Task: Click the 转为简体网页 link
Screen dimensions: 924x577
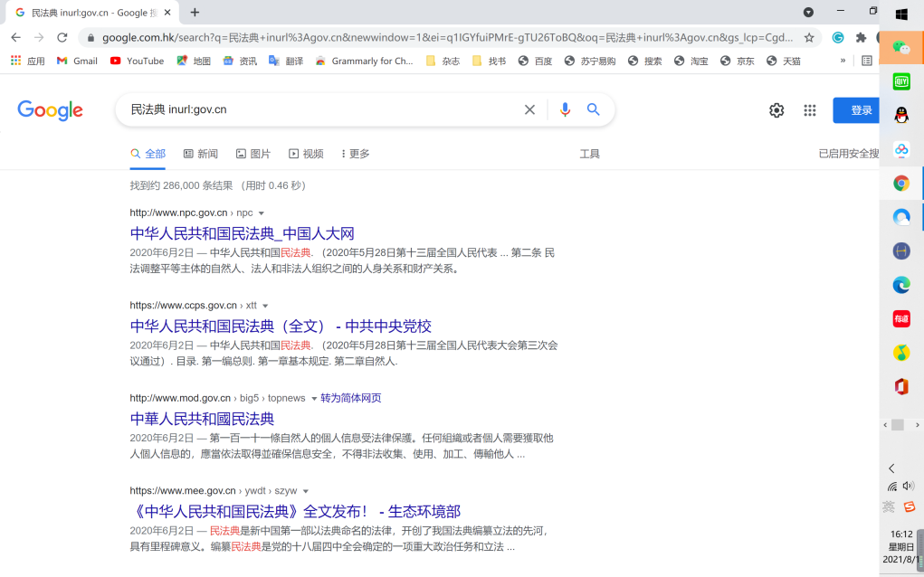Action: tap(350, 398)
